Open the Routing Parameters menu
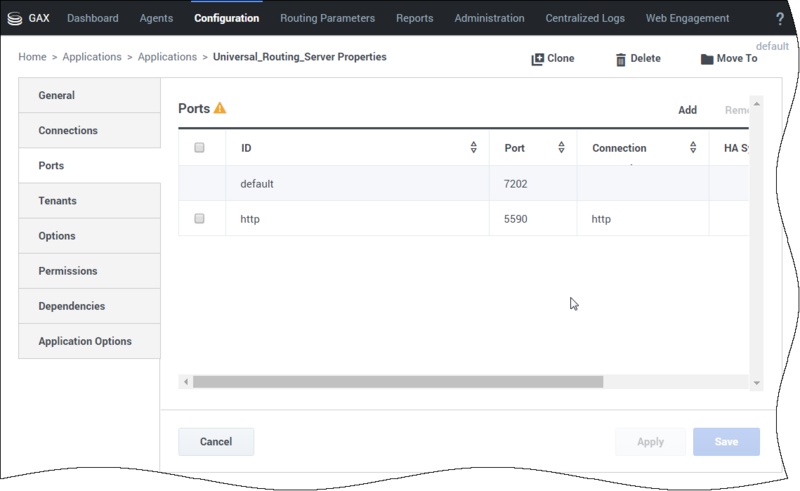 point(327,18)
